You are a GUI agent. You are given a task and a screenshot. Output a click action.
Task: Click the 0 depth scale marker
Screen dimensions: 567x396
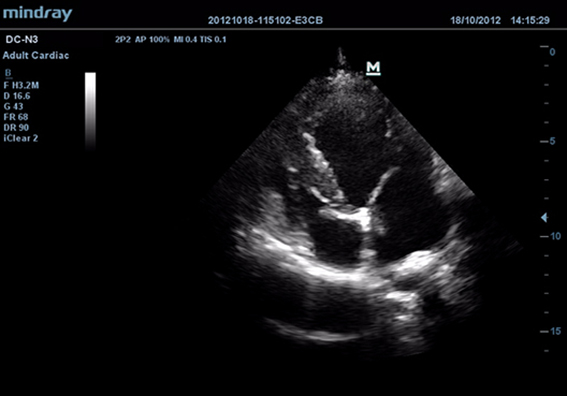click(552, 52)
